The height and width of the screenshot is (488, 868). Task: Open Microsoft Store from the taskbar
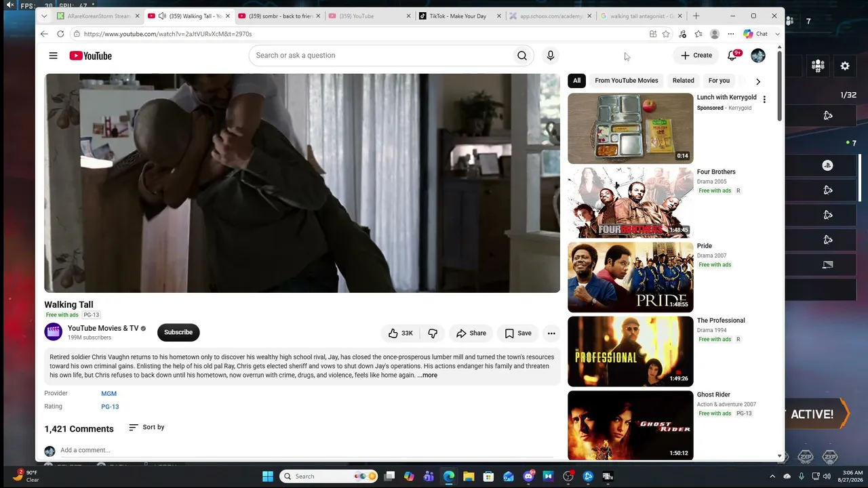coord(488,476)
